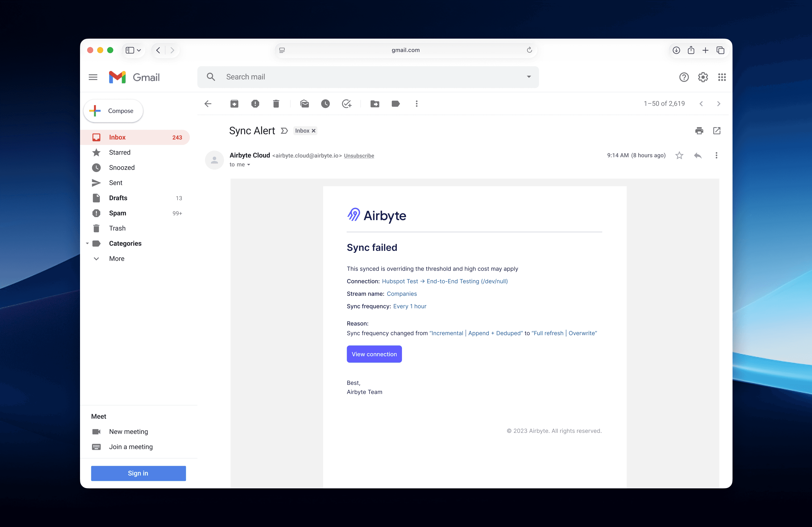The height and width of the screenshot is (527, 812).
Task: Archive the Sync Alert email
Action: (x=234, y=104)
